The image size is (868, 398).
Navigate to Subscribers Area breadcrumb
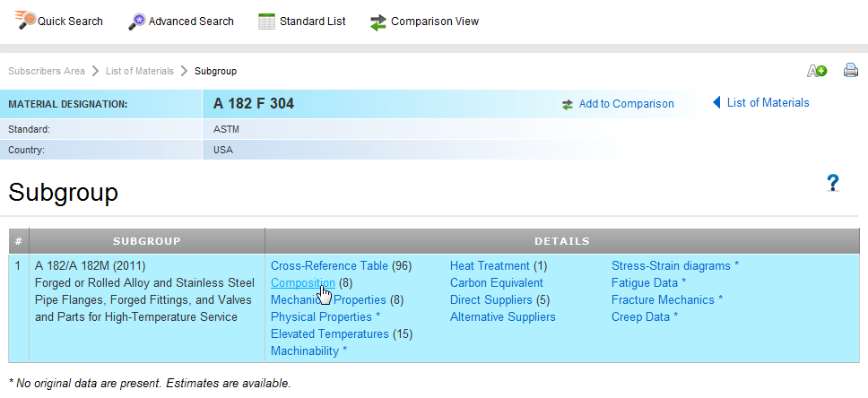[47, 71]
